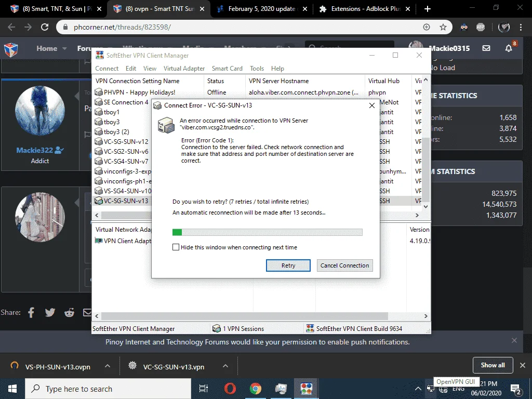Show hidden system tray icons

click(x=418, y=389)
